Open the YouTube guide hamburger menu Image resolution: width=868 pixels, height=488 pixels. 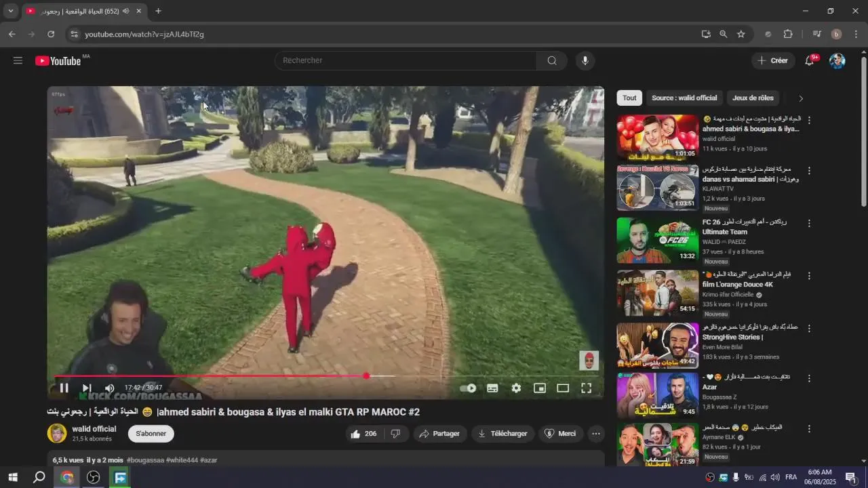(x=18, y=60)
